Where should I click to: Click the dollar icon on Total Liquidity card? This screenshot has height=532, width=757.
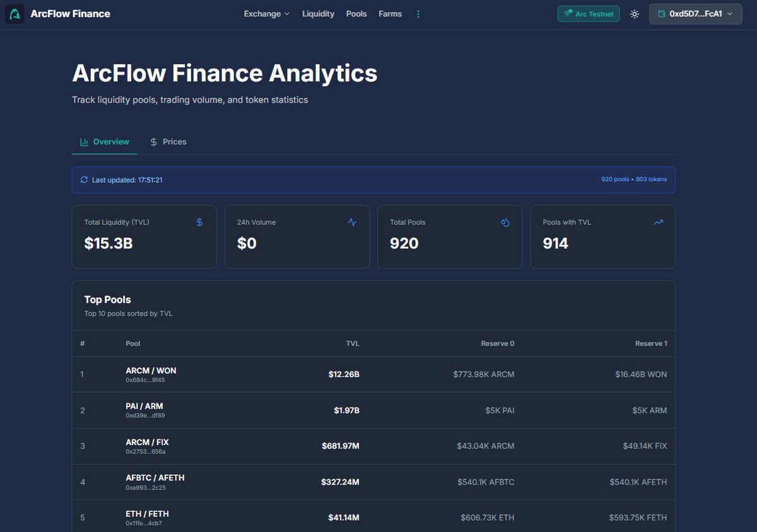[x=199, y=223]
